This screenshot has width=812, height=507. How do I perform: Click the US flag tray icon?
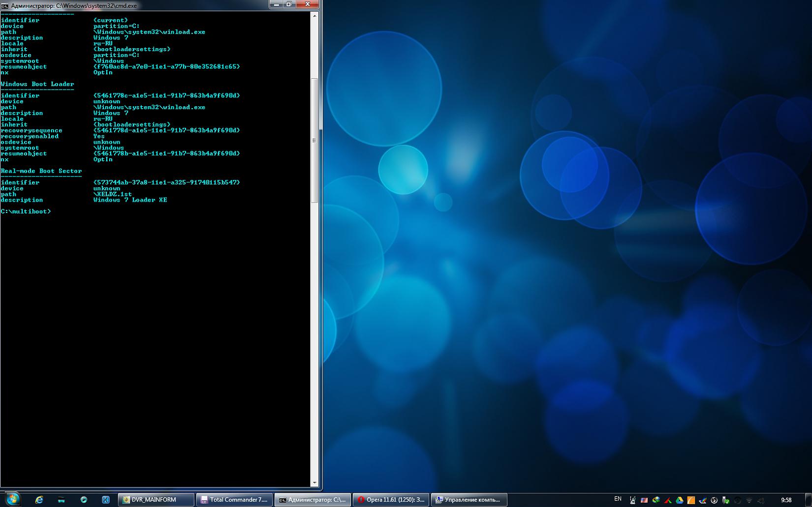click(x=644, y=500)
